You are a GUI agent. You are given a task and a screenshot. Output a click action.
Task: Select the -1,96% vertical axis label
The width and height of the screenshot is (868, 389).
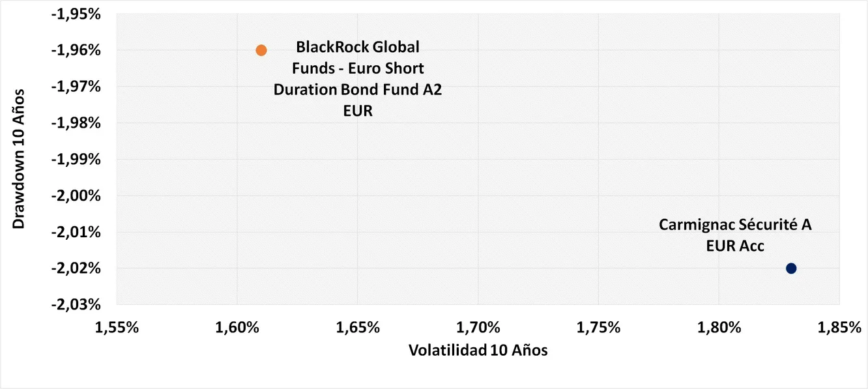point(78,50)
